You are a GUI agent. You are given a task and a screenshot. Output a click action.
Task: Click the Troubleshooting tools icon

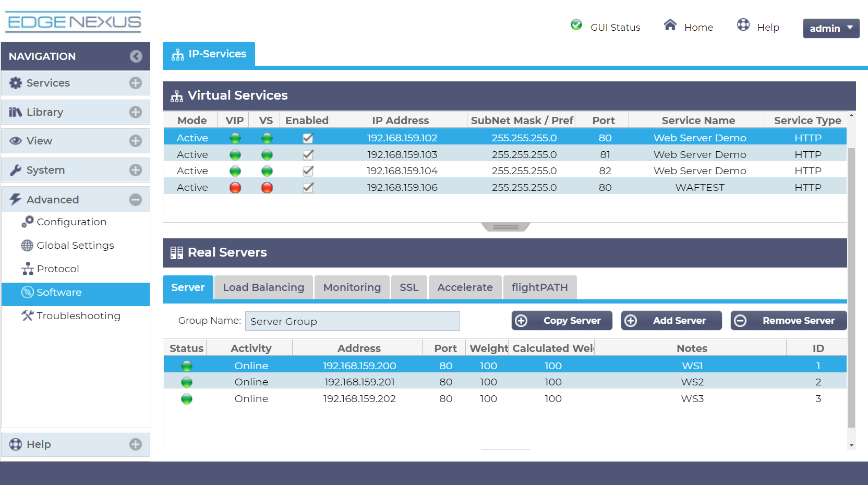(28, 316)
